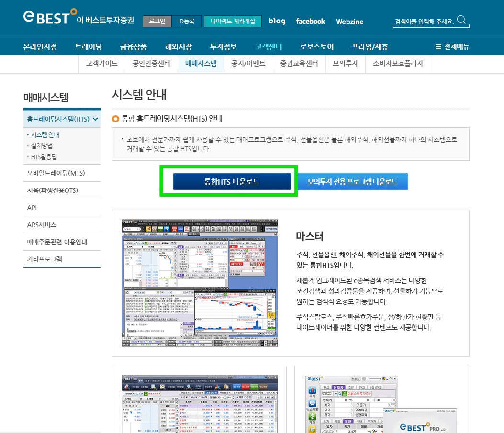Open the 전체메뉴 hamburger menu
The image size is (504, 433).
pos(452,47)
